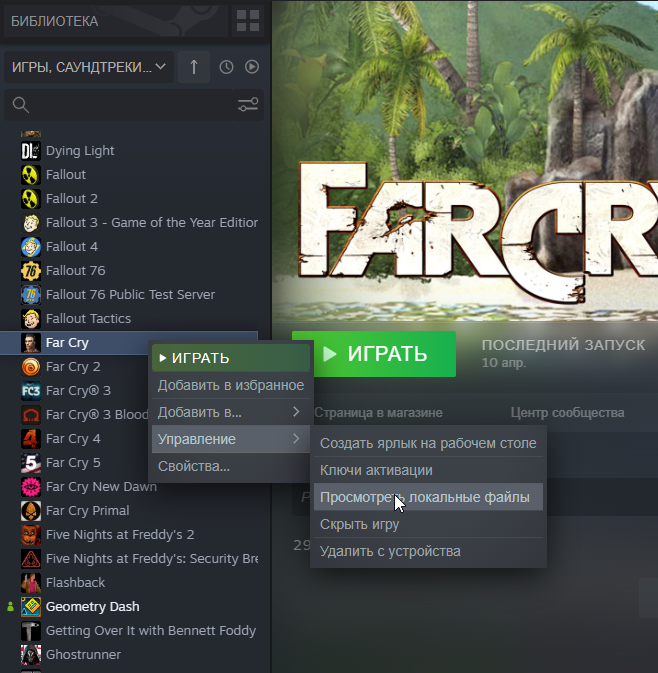The image size is (658, 673).
Task: Select Ghostrunner game icon
Action: point(31,655)
